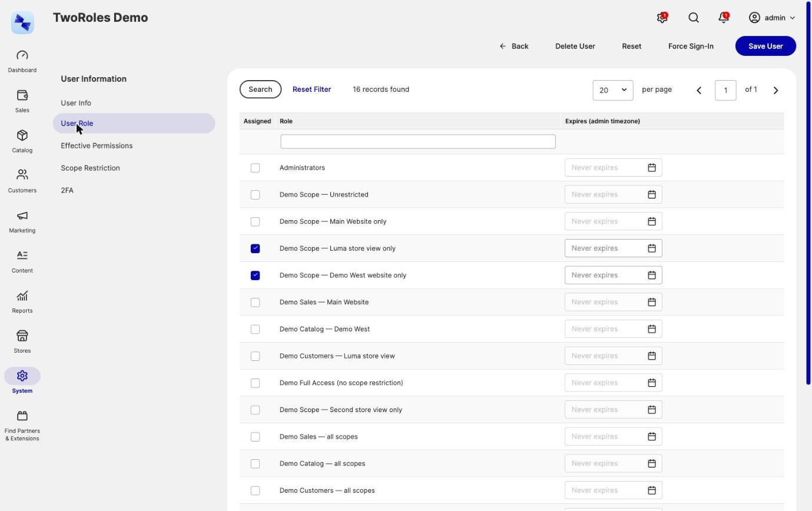Check the Administrators role checkbox
This screenshot has width=812, height=511.
255,168
